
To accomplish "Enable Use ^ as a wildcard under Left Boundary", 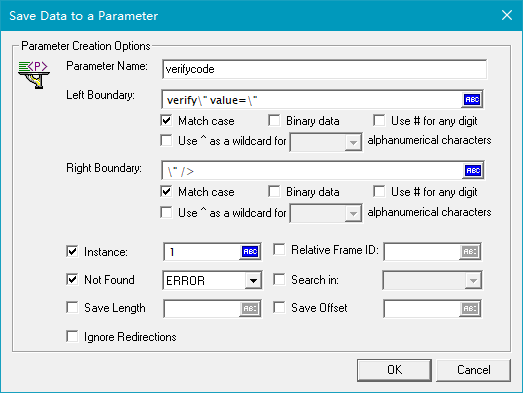I will pyautogui.click(x=166, y=140).
